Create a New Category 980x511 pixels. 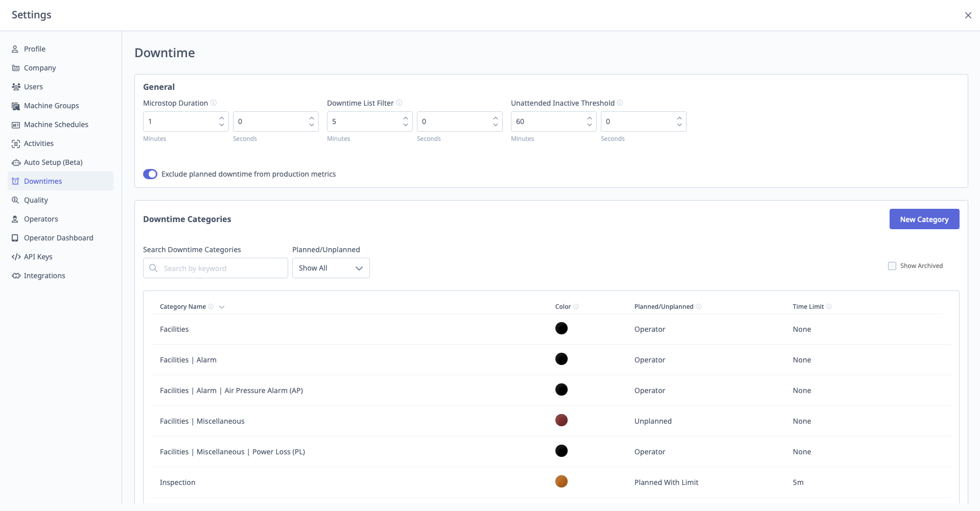click(x=924, y=219)
